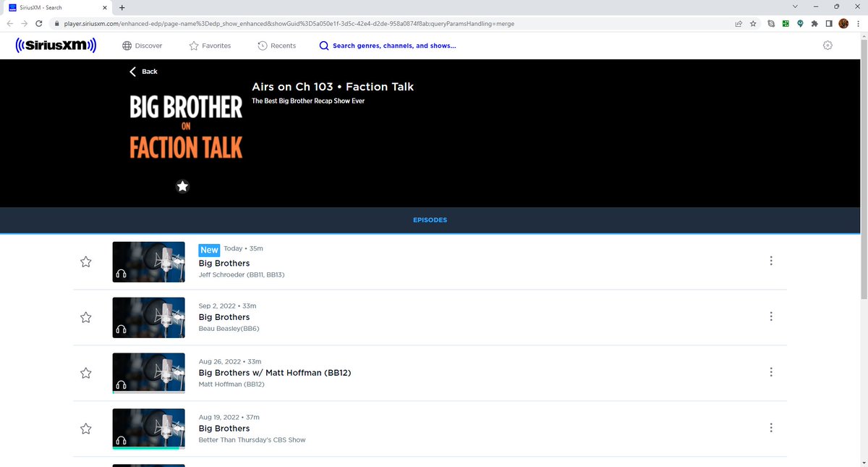Click the browser back arrow
Screen dimensions: 868x467
(x=10, y=23)
